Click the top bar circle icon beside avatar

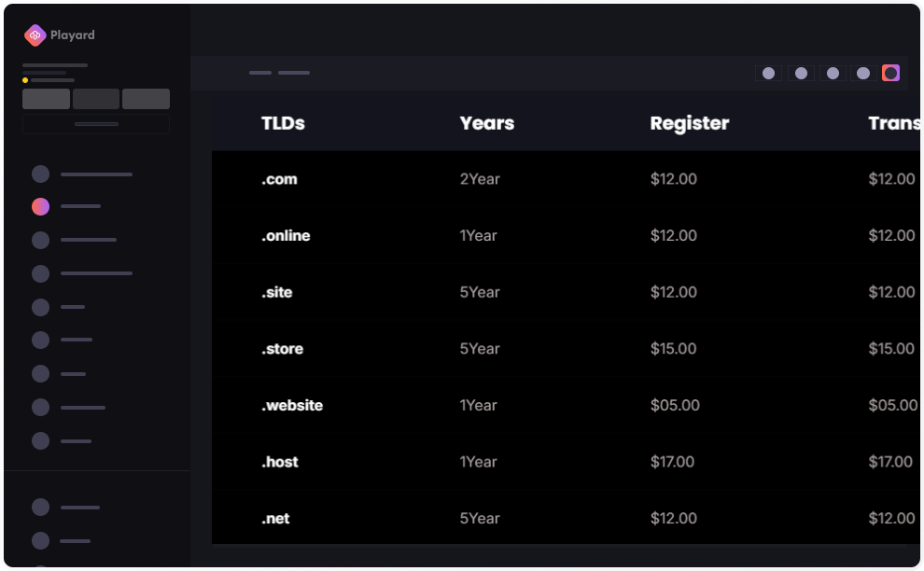click(863, 73)
